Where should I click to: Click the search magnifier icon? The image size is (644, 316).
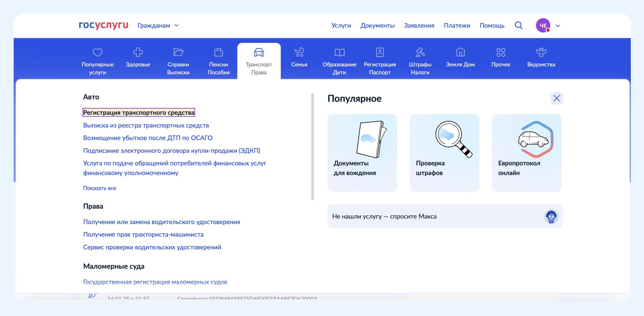click(519, 25)
